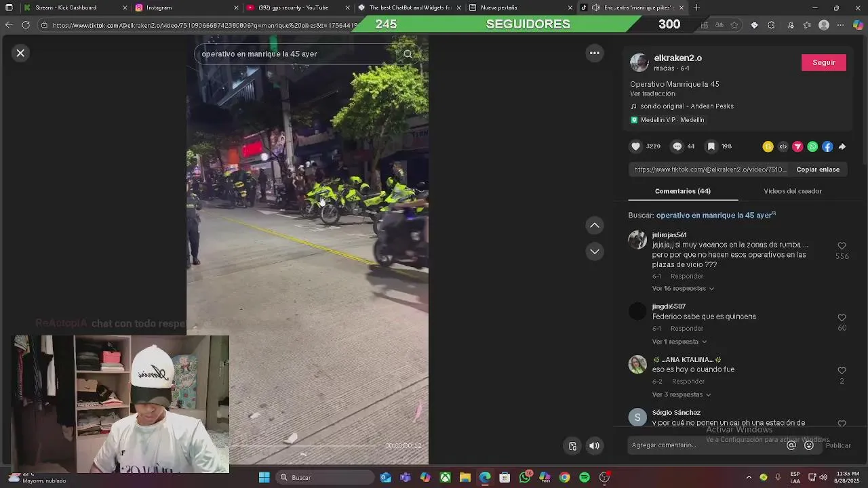Reload the page with refresh icon
This screenshot has height=488, width=868.
26,25
